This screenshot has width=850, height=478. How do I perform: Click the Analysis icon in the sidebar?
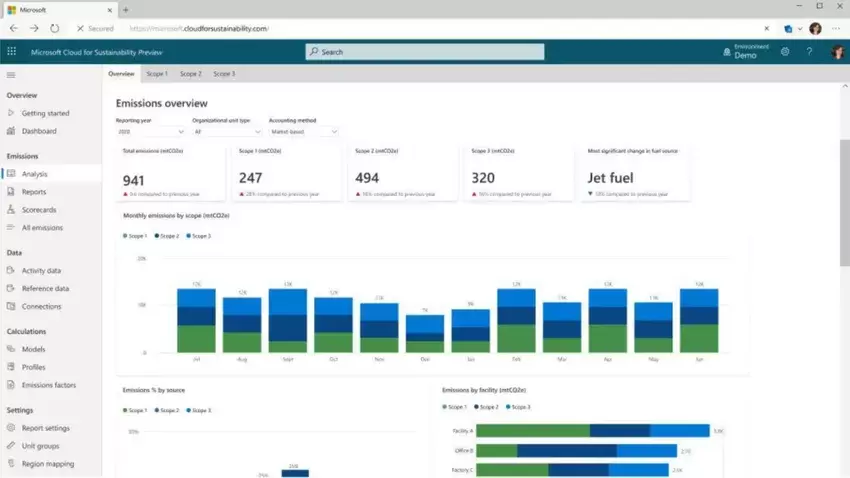pyautogui.click(x=11, y=173)
